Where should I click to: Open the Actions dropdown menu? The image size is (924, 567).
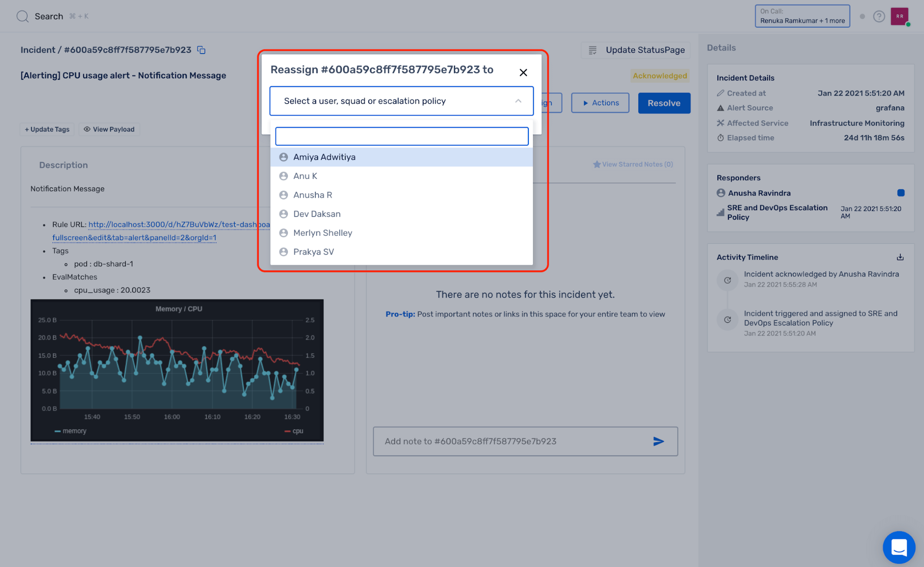point(600,103)
